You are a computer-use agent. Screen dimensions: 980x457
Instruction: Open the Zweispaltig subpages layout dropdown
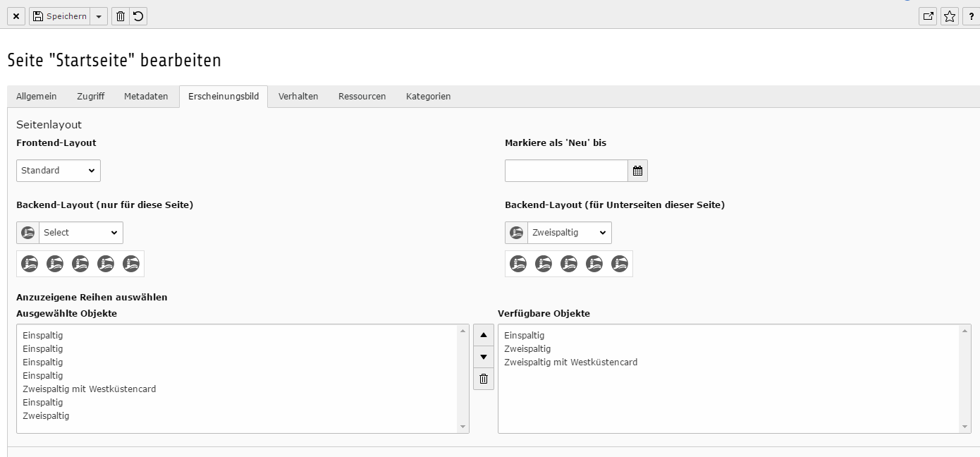[x=569, y=233]
